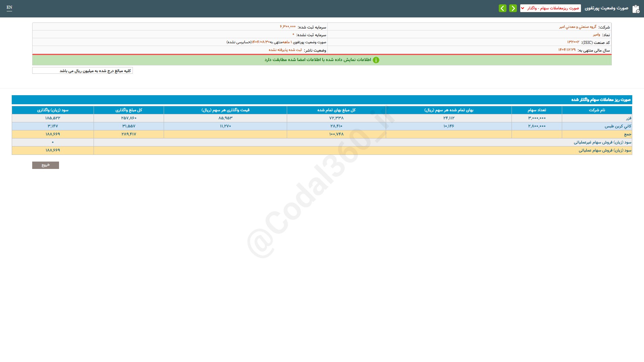This screenshot has height=362, width=644.
Task: Click the million rial note box
Action: [x=83, y=71]
